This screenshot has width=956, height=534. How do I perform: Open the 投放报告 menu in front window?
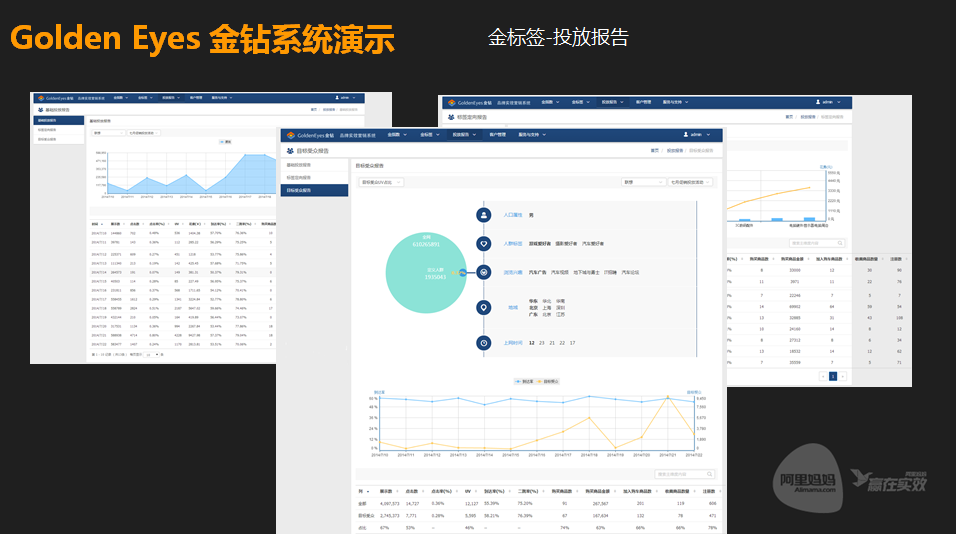tap(464, 135)
